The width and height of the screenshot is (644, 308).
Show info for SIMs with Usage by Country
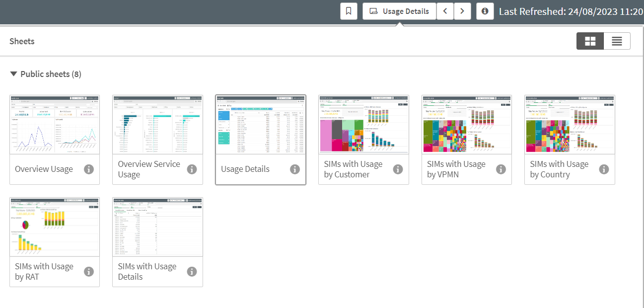(604, 169)
